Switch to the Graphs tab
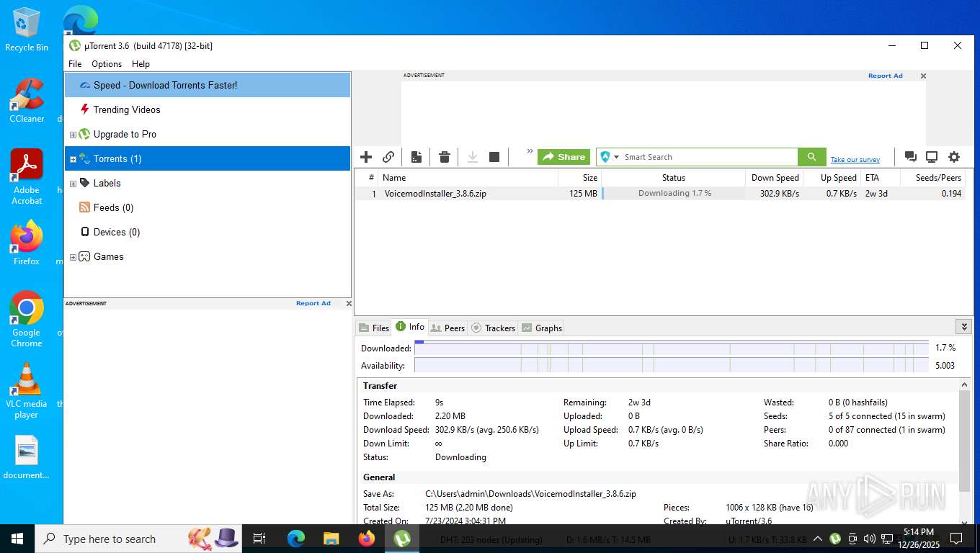The image size is (980, 553). pos(541,328)
